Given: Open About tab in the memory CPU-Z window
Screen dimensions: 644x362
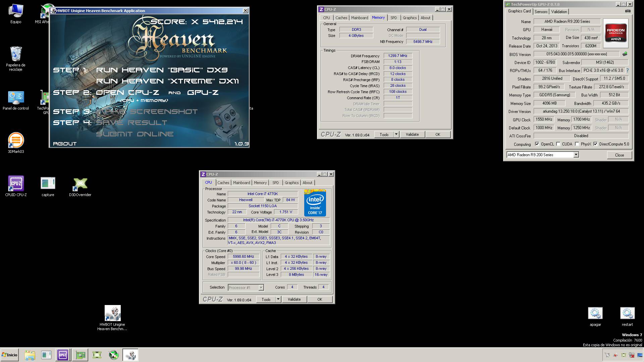Looking at the screenshot, I should (x=425, y=18).
